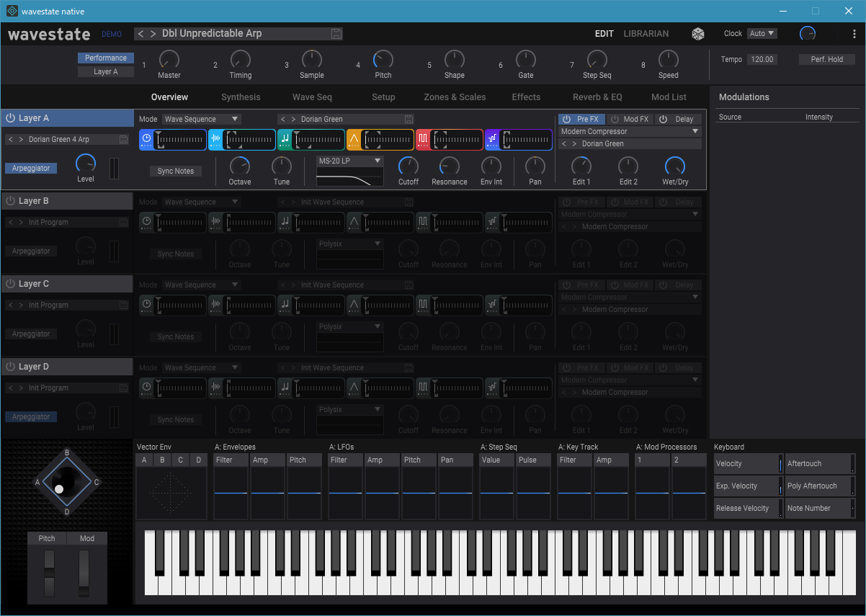Save performance using the disk icon beside Dbl Unpredictable Arp
This screenshot has height=616, width=866.
(336, 34)
